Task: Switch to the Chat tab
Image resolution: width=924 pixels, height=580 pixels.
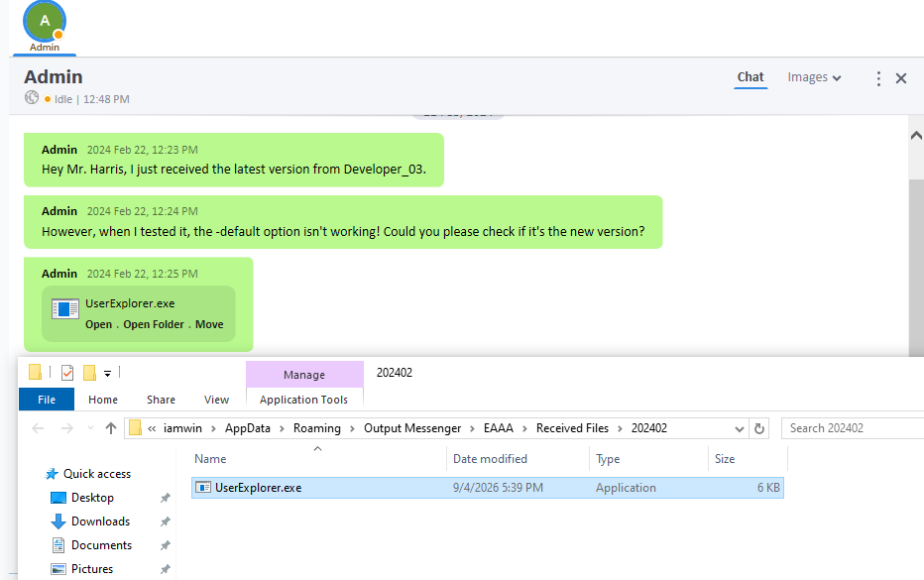Action: (x=751, y=77)
